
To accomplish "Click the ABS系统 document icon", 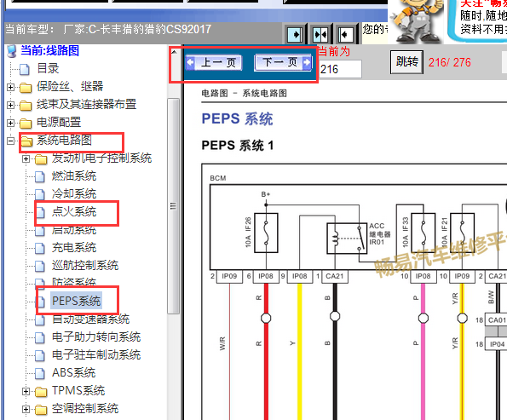I will pyautogui.click(x=40, y=373).
